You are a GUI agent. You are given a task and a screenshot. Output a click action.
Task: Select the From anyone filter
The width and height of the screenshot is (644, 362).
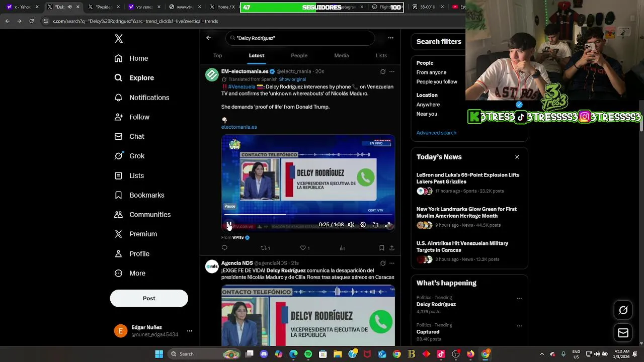431,72
